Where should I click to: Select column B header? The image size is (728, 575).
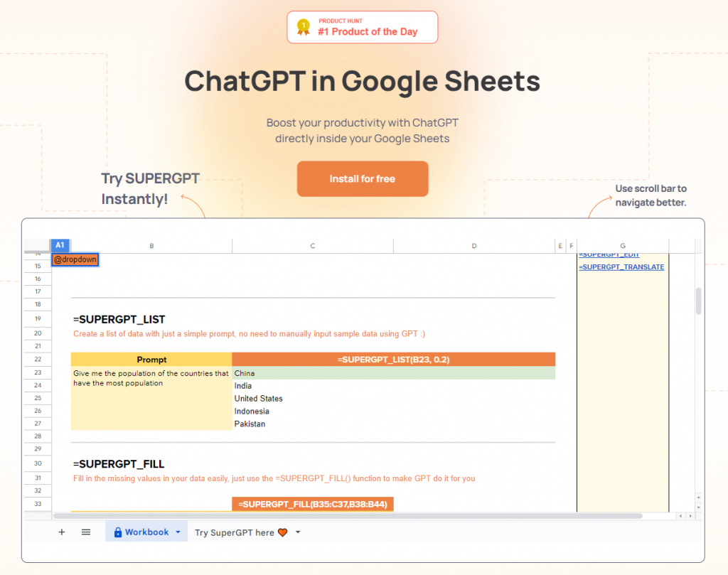[x=152, y=246]
